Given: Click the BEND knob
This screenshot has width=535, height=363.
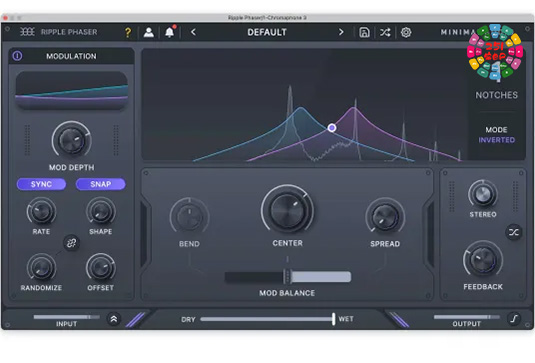Looking at the screenshot, I should point(189,216).
